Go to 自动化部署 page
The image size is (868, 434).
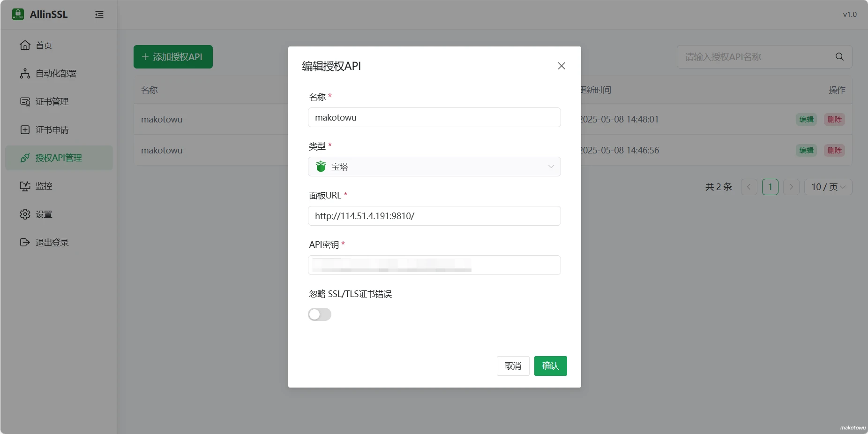[x=59, y=73]
